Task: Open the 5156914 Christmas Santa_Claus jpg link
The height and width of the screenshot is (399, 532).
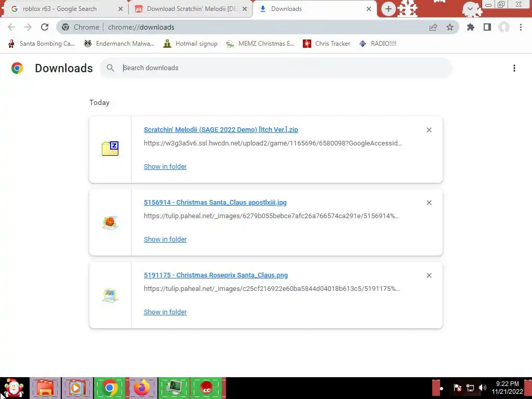Action: point(215,203)
